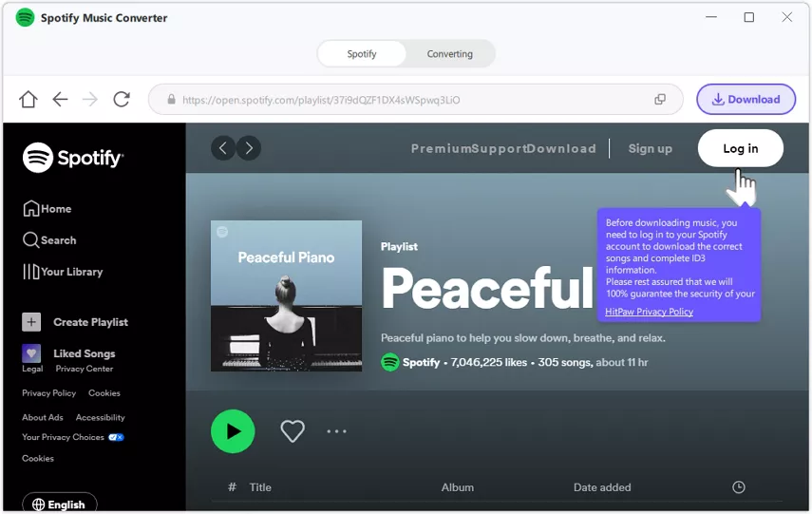Open the English language selector

[x=59, y=504]
